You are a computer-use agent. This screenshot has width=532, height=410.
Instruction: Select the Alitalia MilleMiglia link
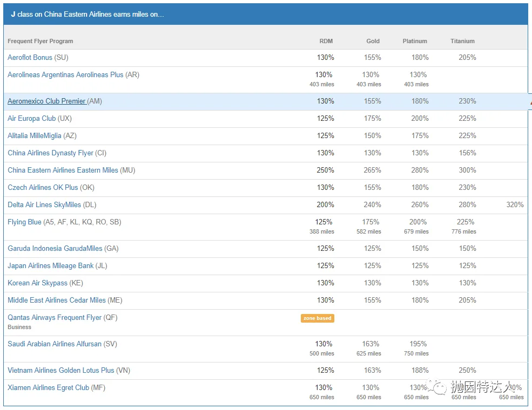click(34, 136)
